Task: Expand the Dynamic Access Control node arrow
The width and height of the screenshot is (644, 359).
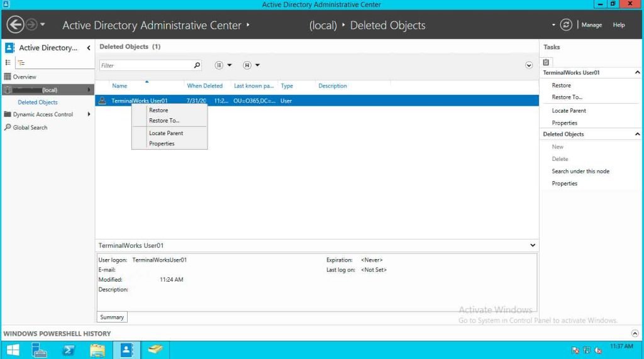Action: (x=89, y=114)
